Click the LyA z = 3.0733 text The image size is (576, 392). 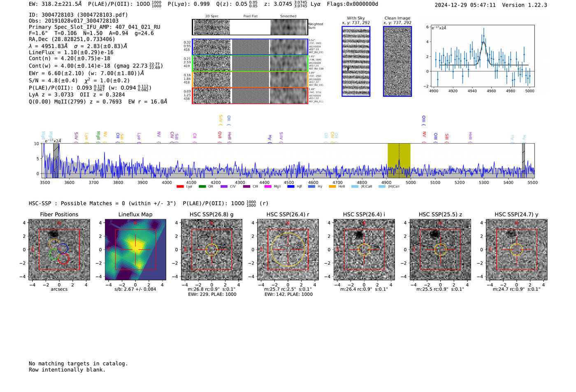(x=51, y=95)
